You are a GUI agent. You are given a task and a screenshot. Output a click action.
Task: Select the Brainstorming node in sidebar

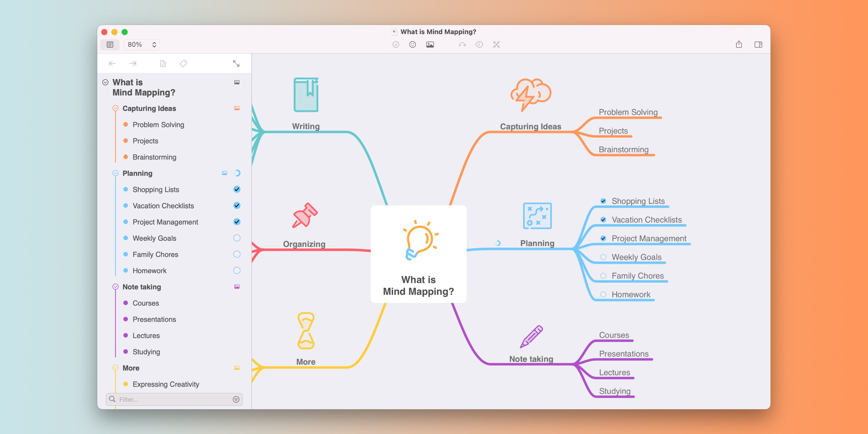point(155,157)
